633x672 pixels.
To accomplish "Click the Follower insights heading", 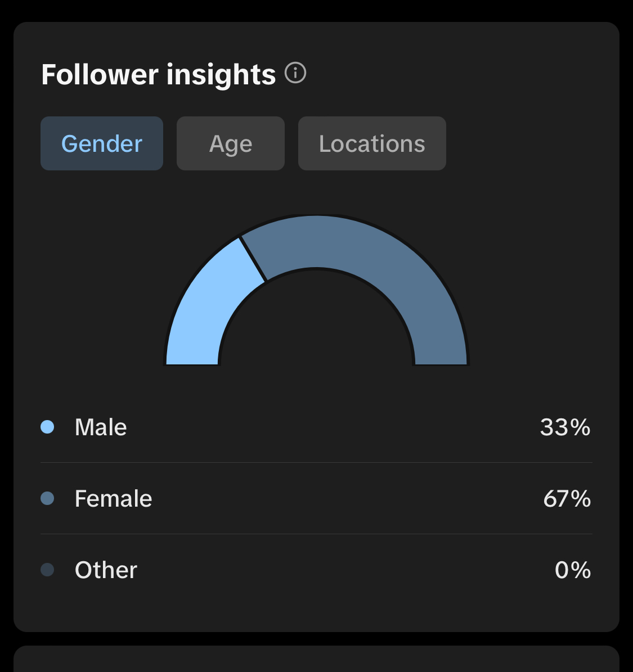I will point(159,75).
